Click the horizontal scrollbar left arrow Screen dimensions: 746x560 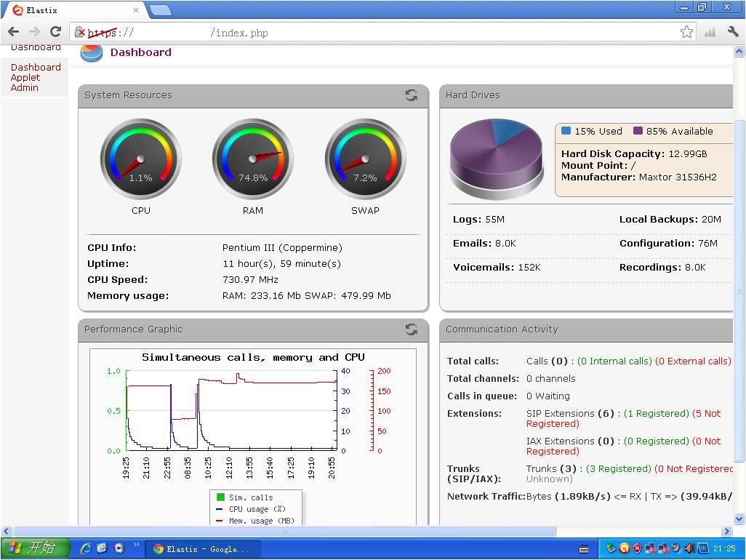(x=6, y=531)
